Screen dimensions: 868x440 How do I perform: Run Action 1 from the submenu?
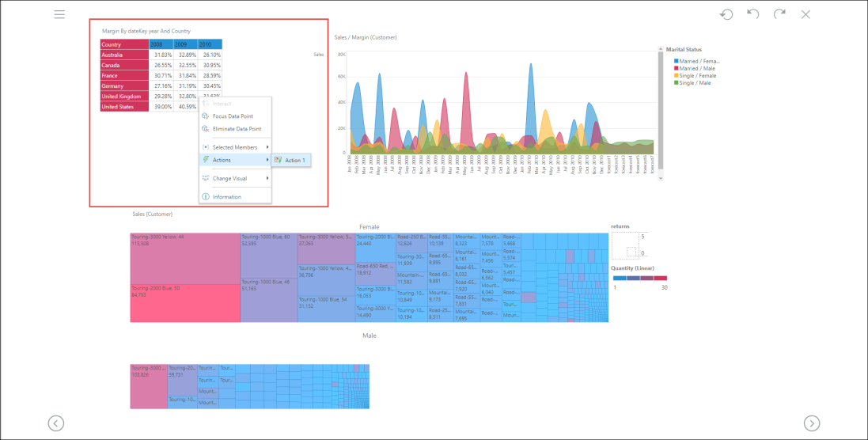pos(294,161)
